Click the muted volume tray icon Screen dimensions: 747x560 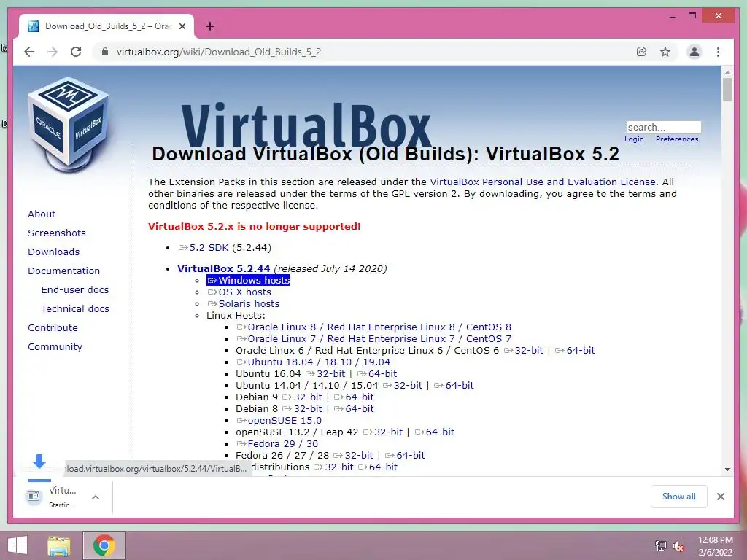point(678,545)
